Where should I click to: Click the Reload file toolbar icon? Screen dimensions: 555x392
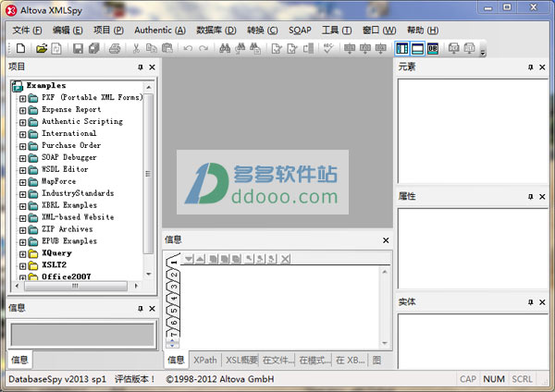[56, 48]
